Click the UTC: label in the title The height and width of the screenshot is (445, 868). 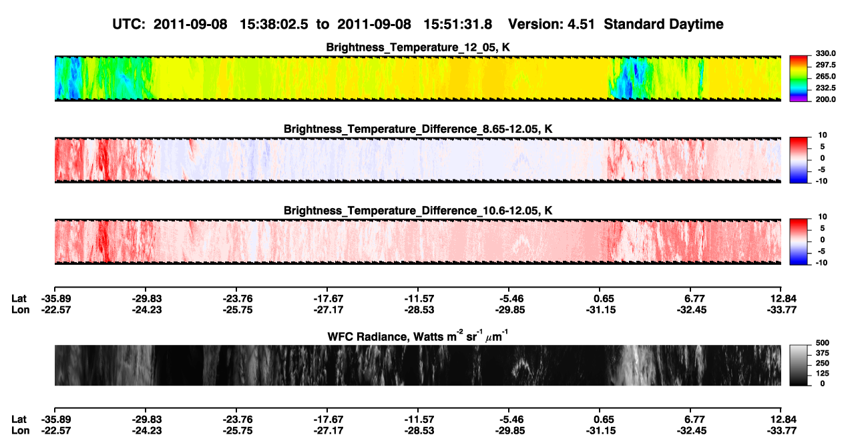coord(130,24)
